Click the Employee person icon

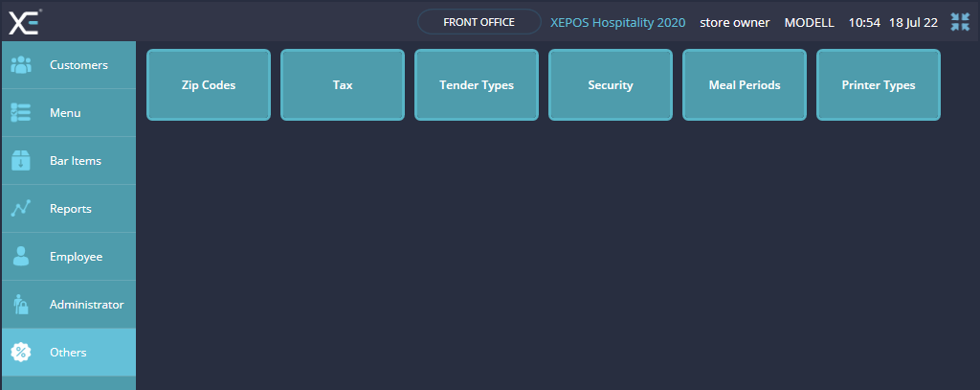21,257
